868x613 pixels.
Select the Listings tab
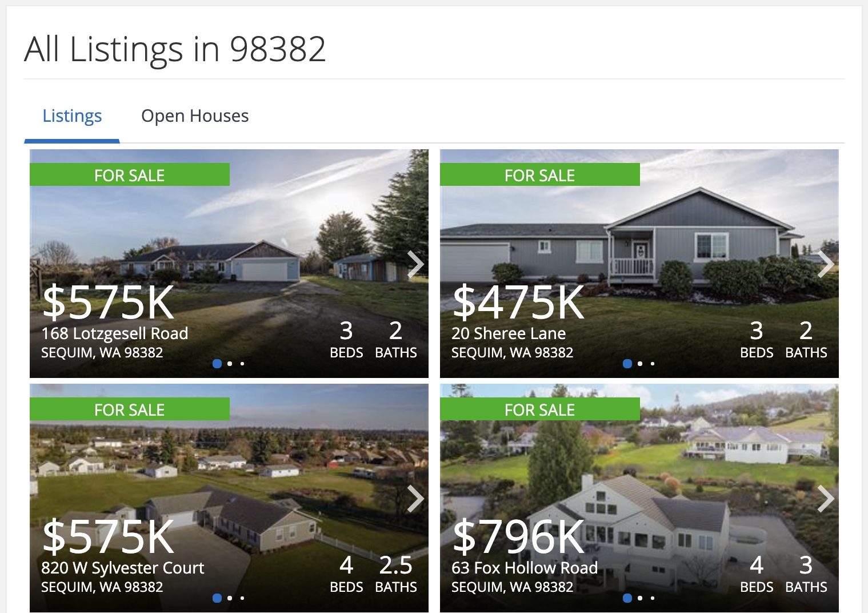(72, 116)
